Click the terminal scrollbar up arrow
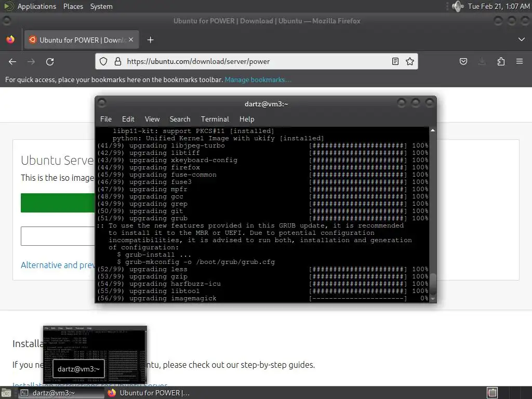 pos(433,130)
